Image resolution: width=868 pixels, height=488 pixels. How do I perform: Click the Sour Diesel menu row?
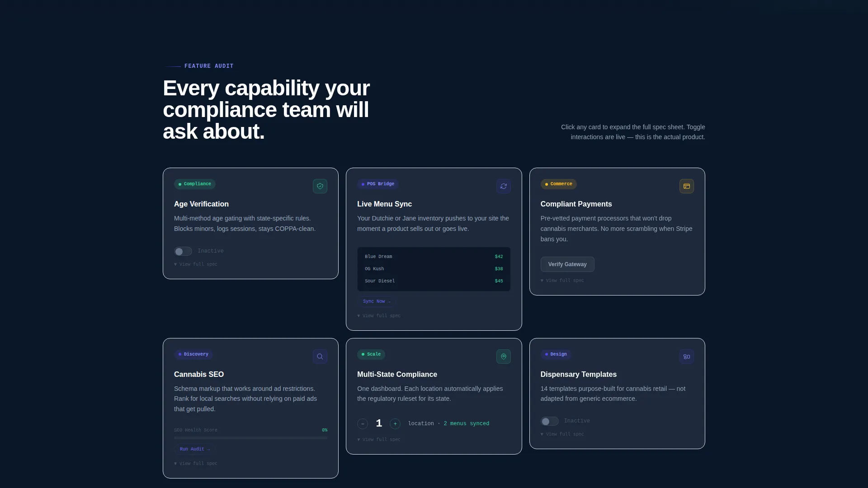[434, 281]
